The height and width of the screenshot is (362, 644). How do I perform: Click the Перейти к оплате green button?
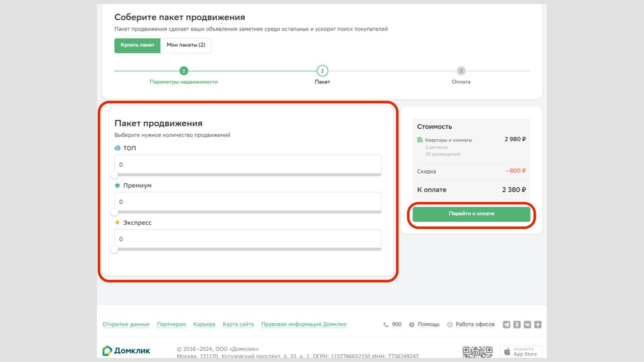tap(472, 214)
